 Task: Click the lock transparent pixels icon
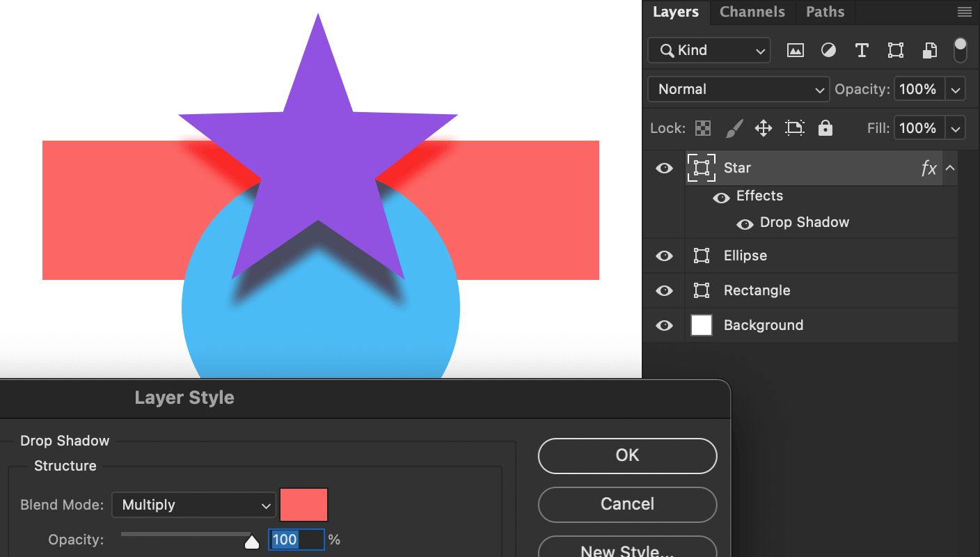tap(704, 128)
